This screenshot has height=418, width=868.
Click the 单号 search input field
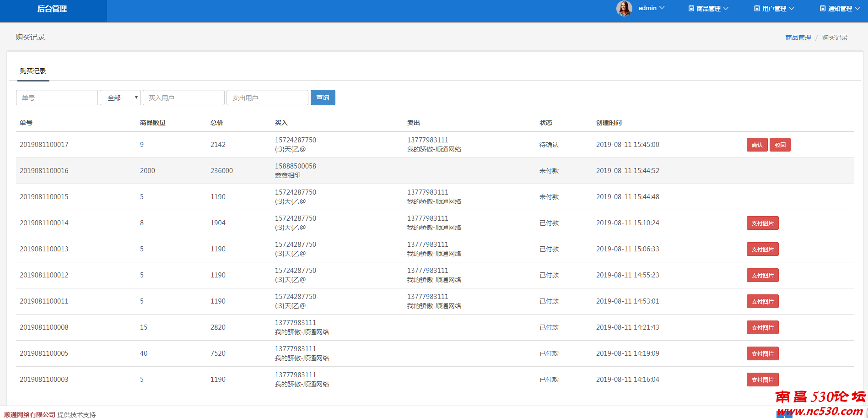[x=57, y=98]
